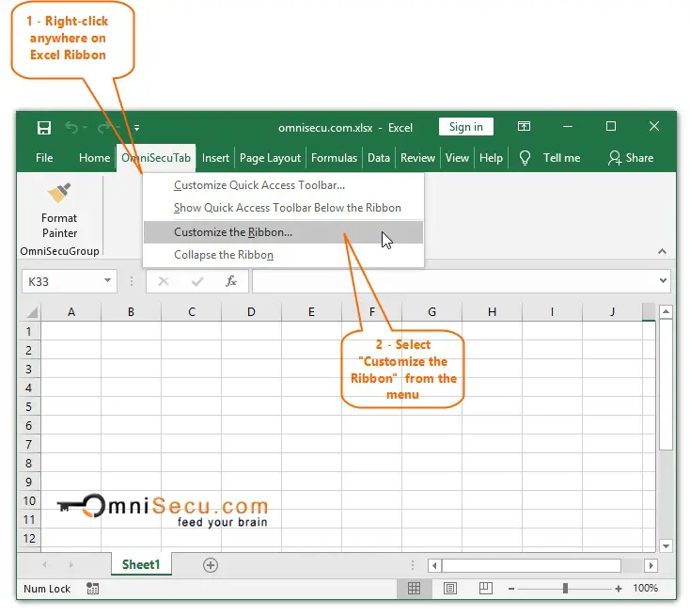This screenshot has height=616, width=690.
Task: Select the OmniSecuTab ribbon tab
Action: [156, 158]
